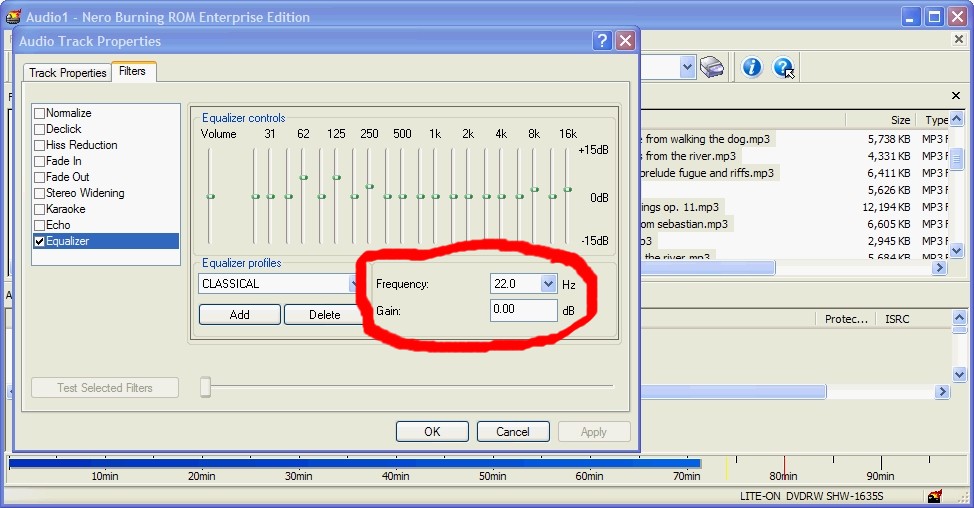Open the CLASSICAL equalizer profile dropdown

(353, 284)
